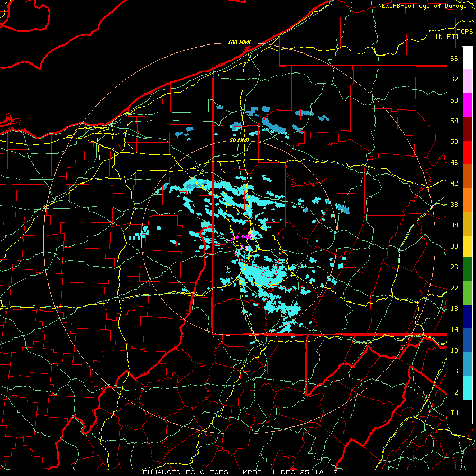Click the light green 26 kft swatch

pyautogui.click(x=467, y=293)
